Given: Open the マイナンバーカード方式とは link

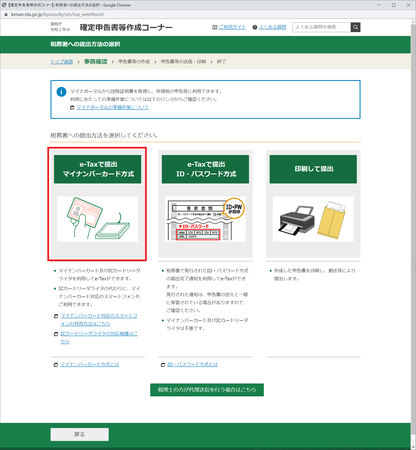Looking at the screenshot, I should 89,365.
